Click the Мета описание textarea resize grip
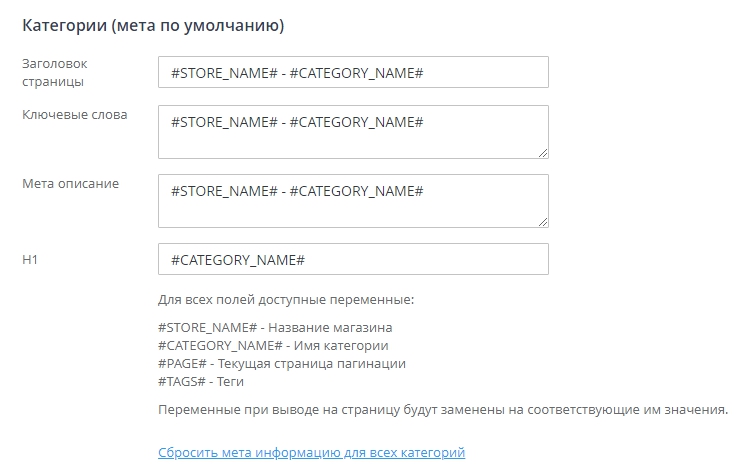740x467 pixels. pos(543,222)
